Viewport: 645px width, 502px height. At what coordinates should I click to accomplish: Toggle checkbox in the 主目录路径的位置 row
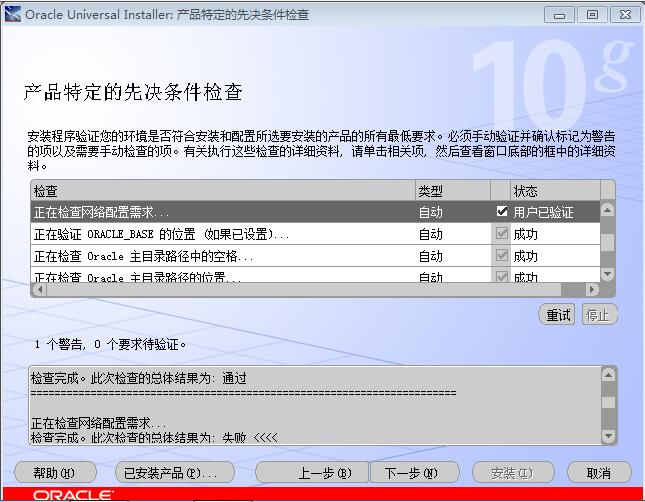click(501, 276)
